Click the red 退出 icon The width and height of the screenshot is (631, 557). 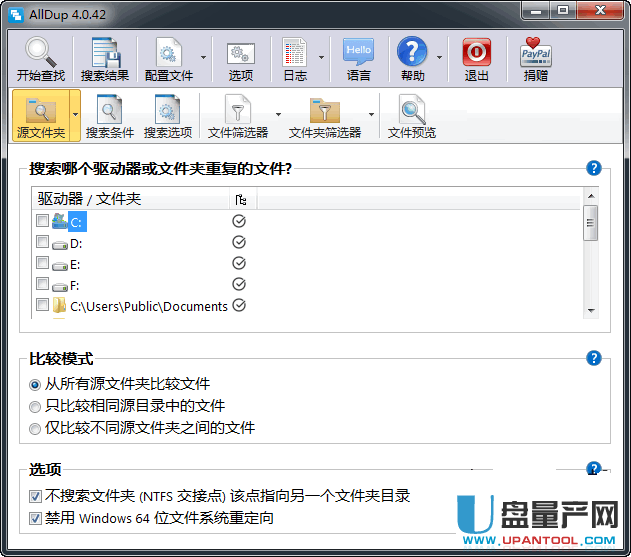coord(476,53)
